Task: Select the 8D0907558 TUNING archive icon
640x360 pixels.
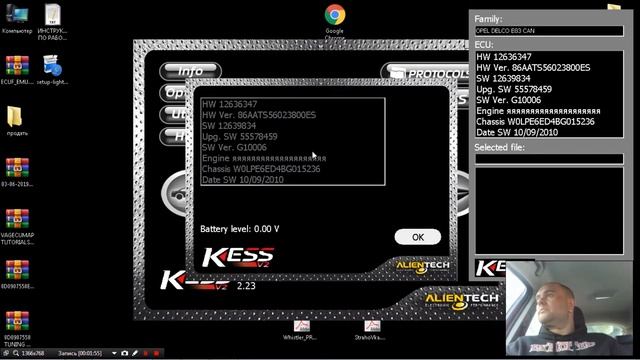Action: [17, 329]
